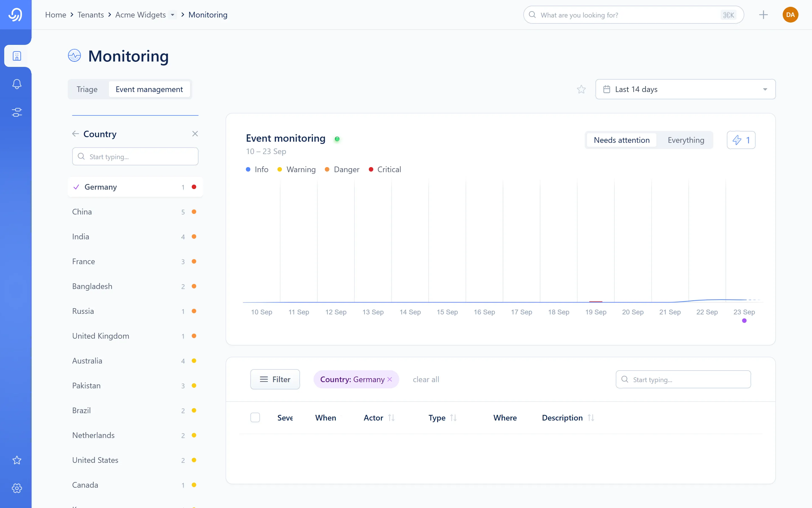Toggle the select-all table checkbox
The width and height of the screenshot is (812, 508).
(x=255, y=418)
